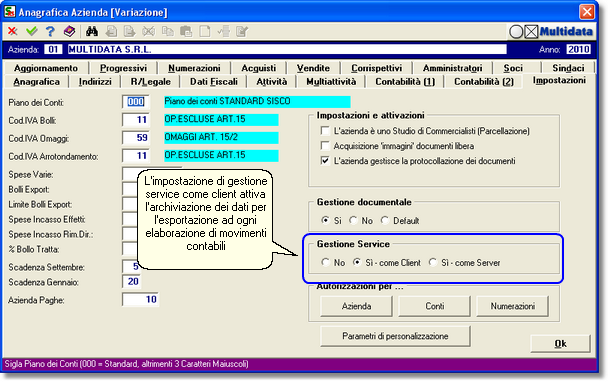Click the Numerazioni authorization button

512,306
